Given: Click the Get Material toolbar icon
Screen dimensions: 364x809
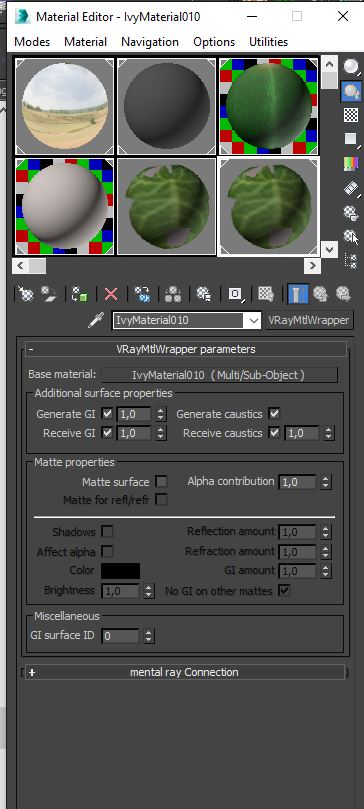Looking at the screenshot, I should [x=25, y=294].
